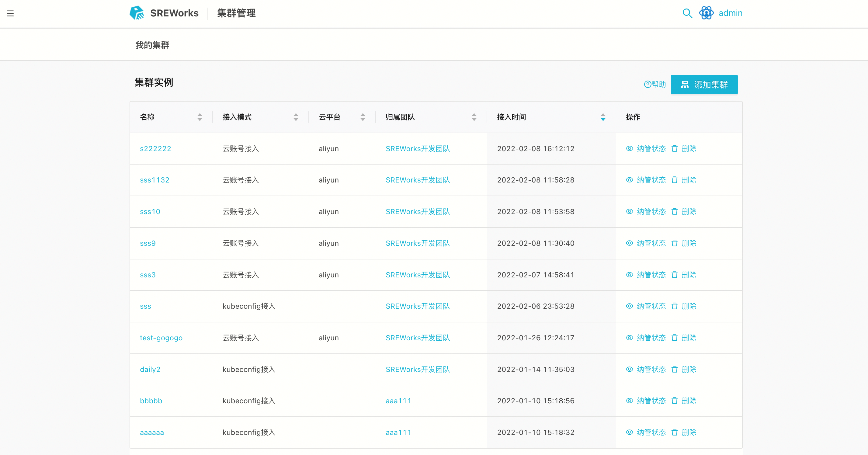
Task: Open 我的集群 tab
Action: (x=152, y=45)
